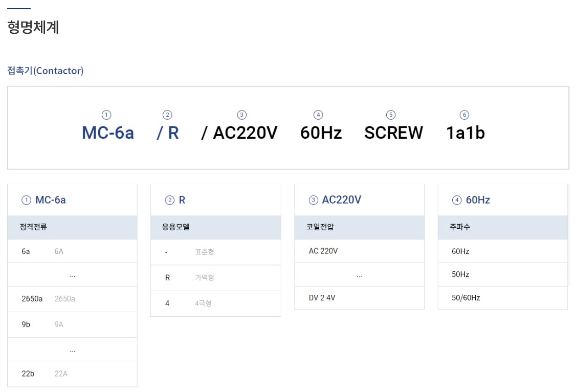
Task: Select the large SCREW code segment
Action: point(393,133)
